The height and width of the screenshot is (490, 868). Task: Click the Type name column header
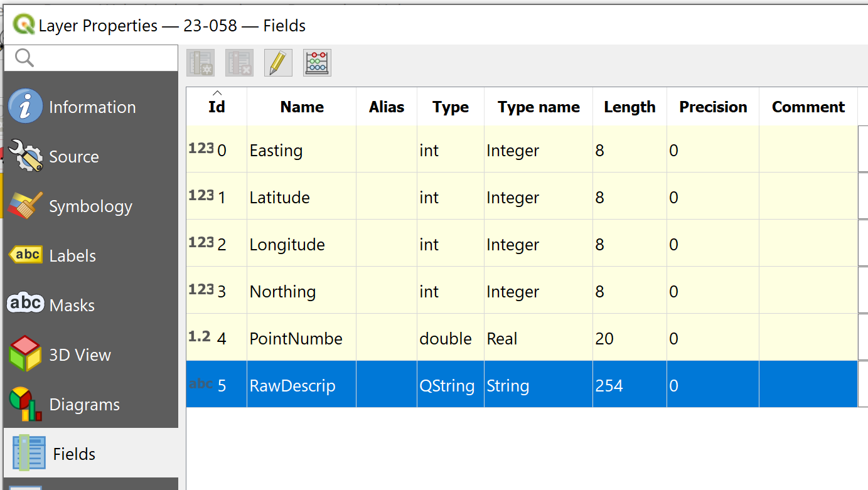tap(538, 107)
